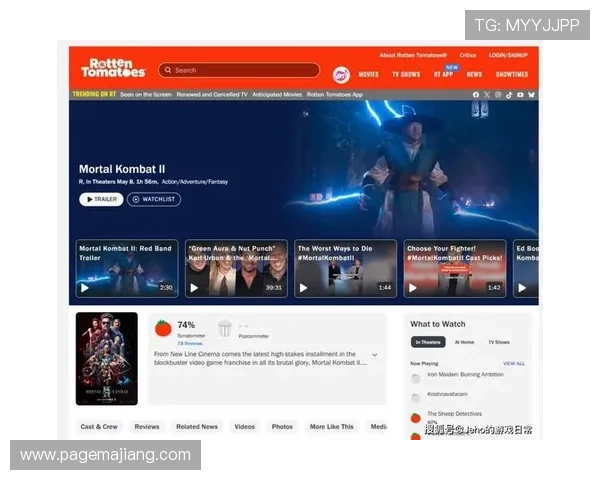Open the RT APP menu item
600x480 pixels.
[443, 74]
